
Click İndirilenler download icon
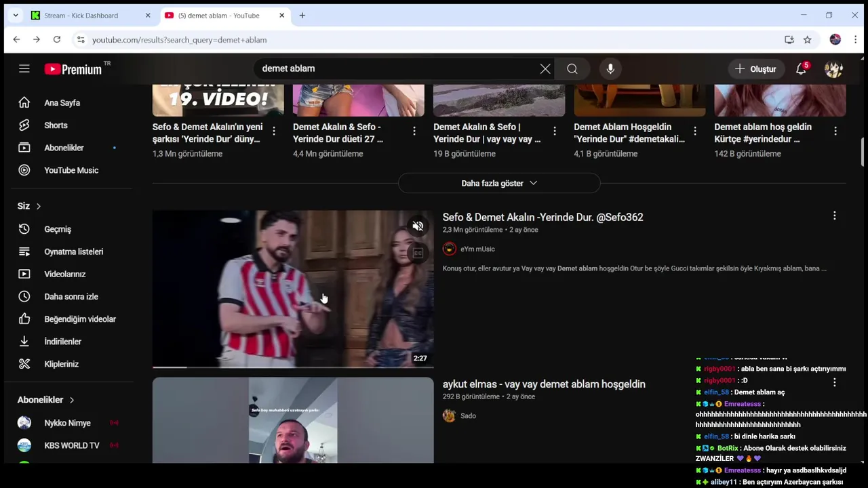coord(24,341)
